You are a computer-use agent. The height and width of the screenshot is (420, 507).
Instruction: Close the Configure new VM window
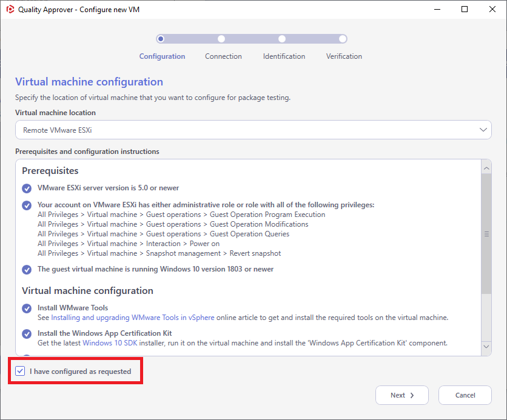[x=492, y=9]
